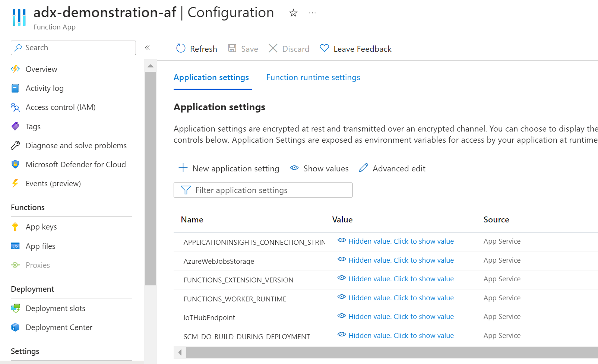Reveal hidden value for AzureWebJobsStorage

point(401,260)
